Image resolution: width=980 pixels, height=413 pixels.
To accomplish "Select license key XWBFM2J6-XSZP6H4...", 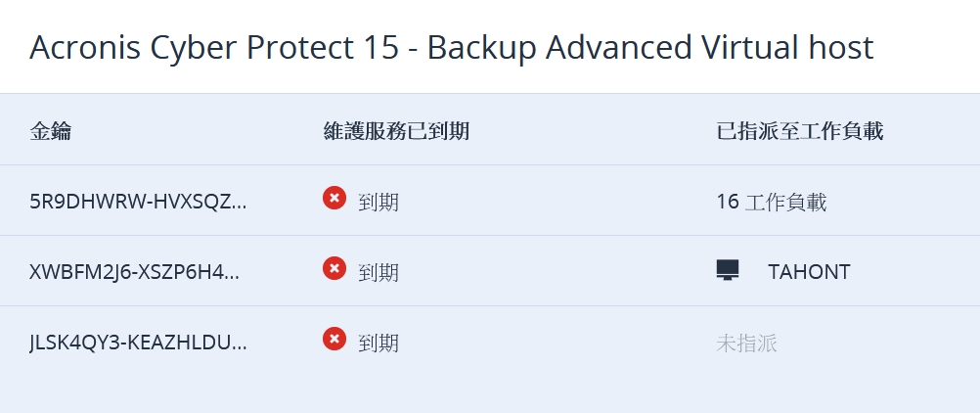I will pyautogui.click(x=134, y=272).
